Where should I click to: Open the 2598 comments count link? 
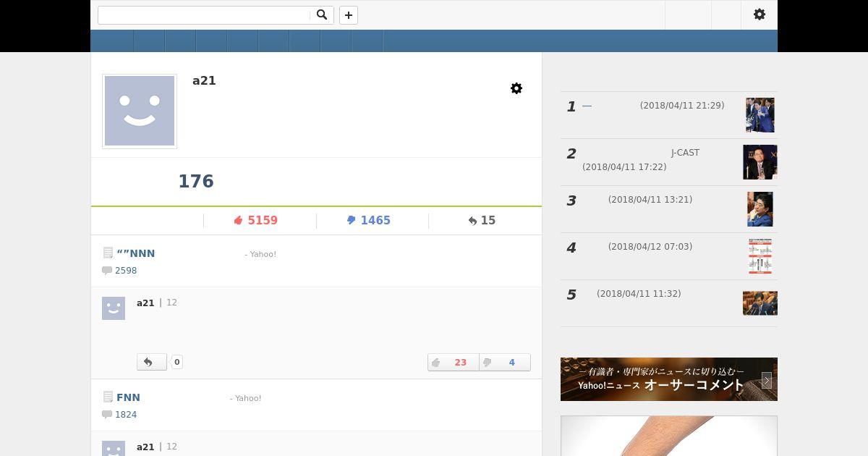pos(126,271)
